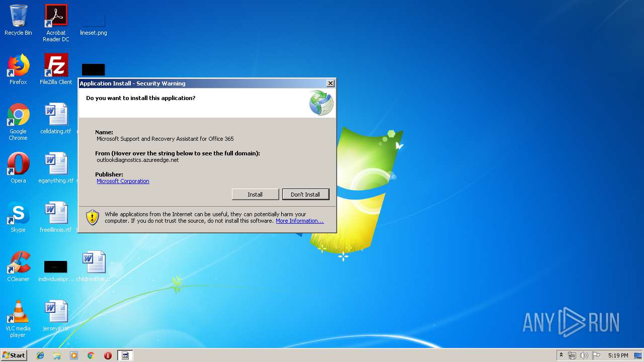Image resolution: width=644 pixels, height=362 pixels.
Task: Click the application name text for Office 365
Action: click(165, 139)
